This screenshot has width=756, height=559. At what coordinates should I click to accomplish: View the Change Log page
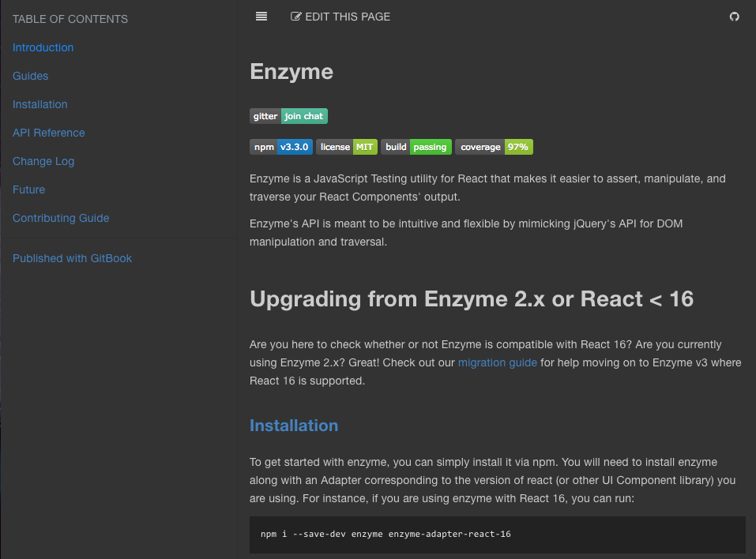pyautogui.click(x=43, y=161)
